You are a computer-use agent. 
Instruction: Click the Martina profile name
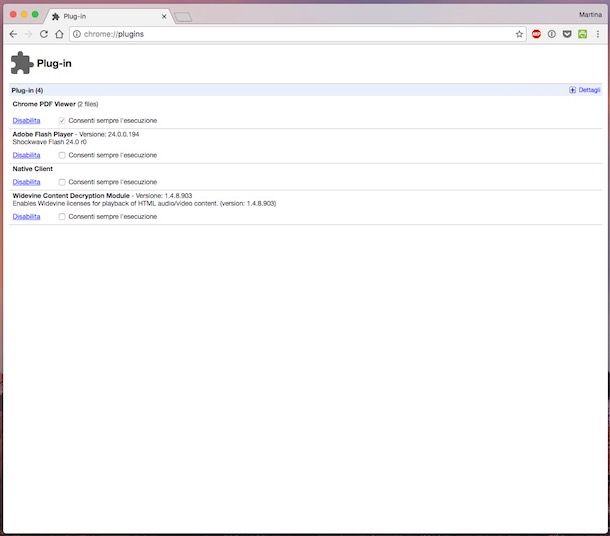pos(590,14)
